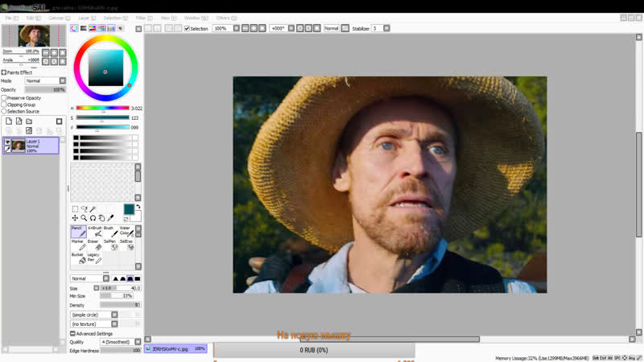
Task: Swap foreground and background colors arrow
Action: pos(138,207)
